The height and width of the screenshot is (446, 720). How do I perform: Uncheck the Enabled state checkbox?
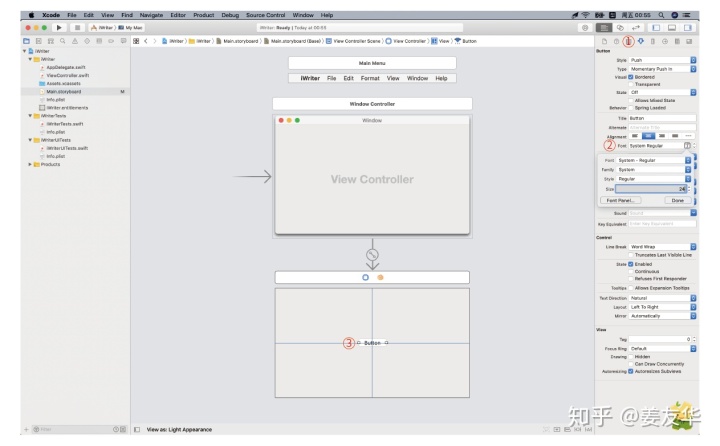click(630, 264)
